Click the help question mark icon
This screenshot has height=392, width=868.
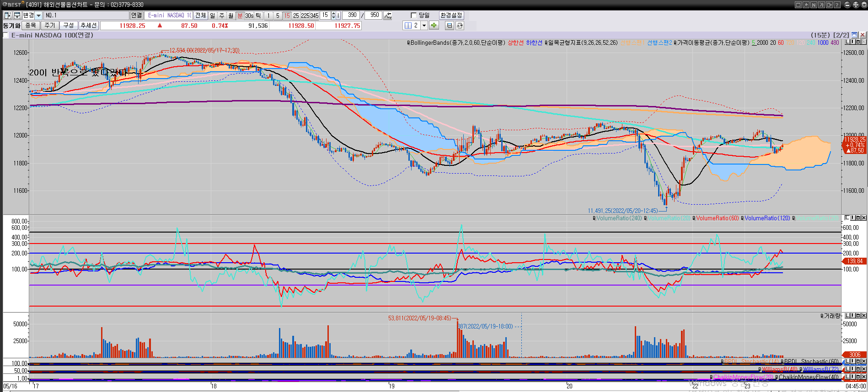coord(837,5)
